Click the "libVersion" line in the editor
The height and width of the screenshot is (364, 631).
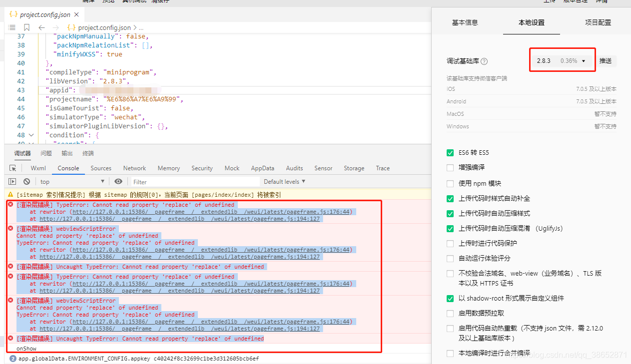87,81
